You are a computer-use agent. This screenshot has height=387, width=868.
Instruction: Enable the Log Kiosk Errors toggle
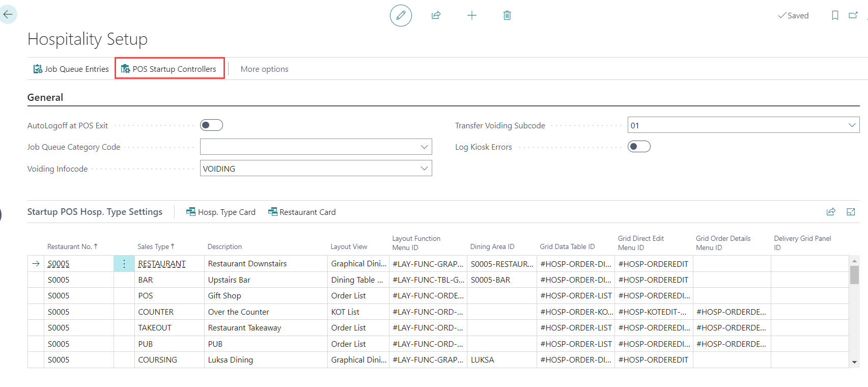pos(639,147)
